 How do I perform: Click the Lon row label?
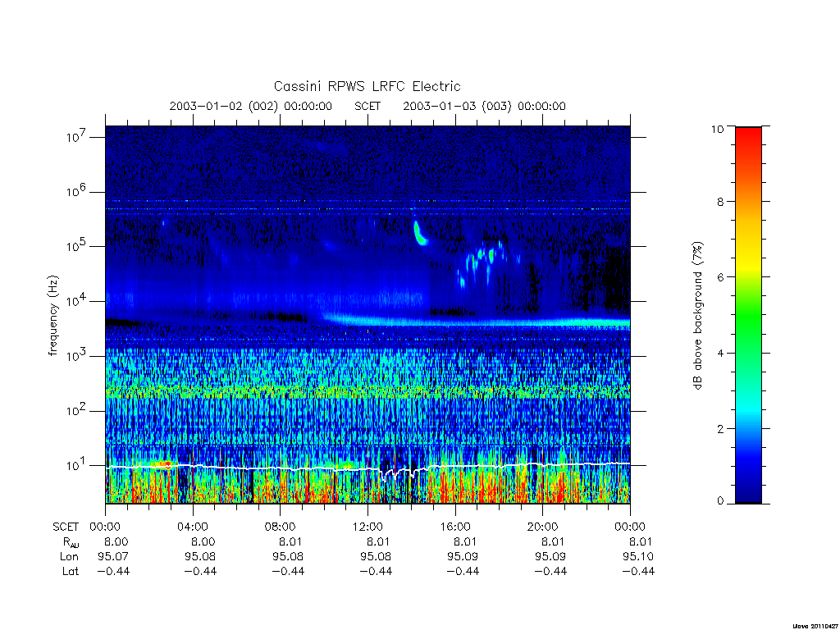pyautogui.click(x=70, y=557)
